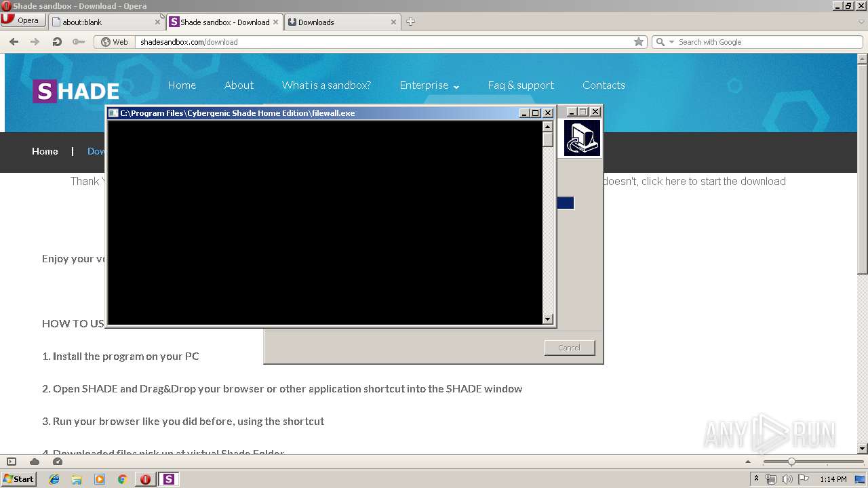
Task: Open Opera Link cloud icon
Action: click(x=35, y=462)
